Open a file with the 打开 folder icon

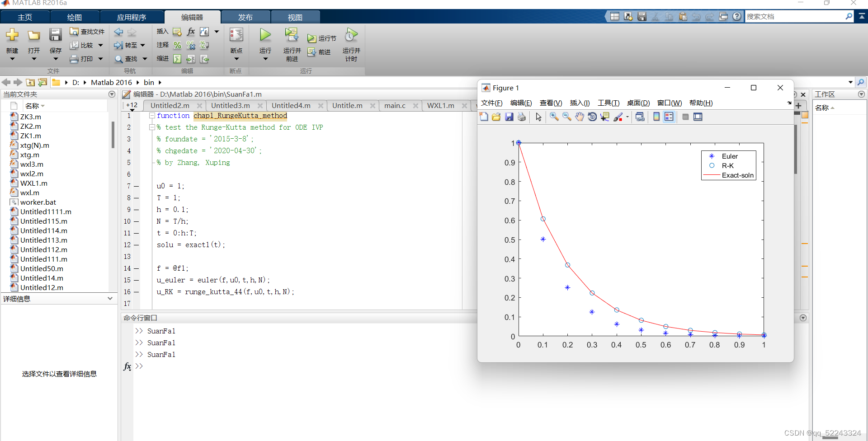click(x=34, y=35)
